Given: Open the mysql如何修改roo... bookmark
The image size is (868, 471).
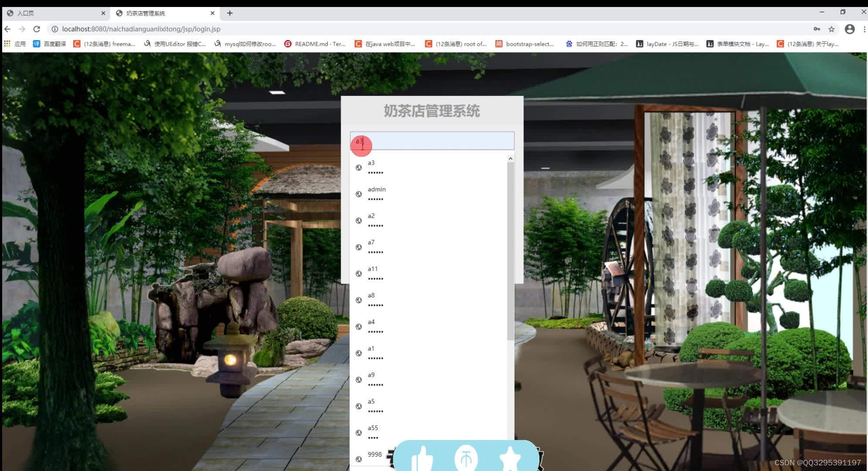Looking at the screenshot, I should [245, 44].
